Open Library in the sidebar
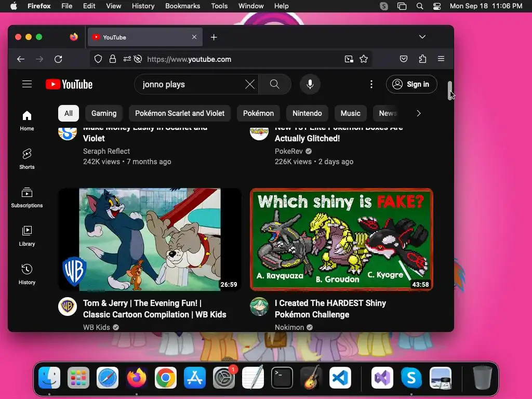This screenshot has width=532, height=399. pos(27,236)
